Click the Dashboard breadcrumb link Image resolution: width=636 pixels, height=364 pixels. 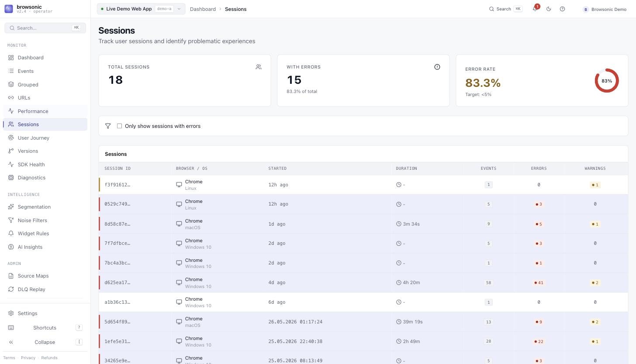coord(203,9)
